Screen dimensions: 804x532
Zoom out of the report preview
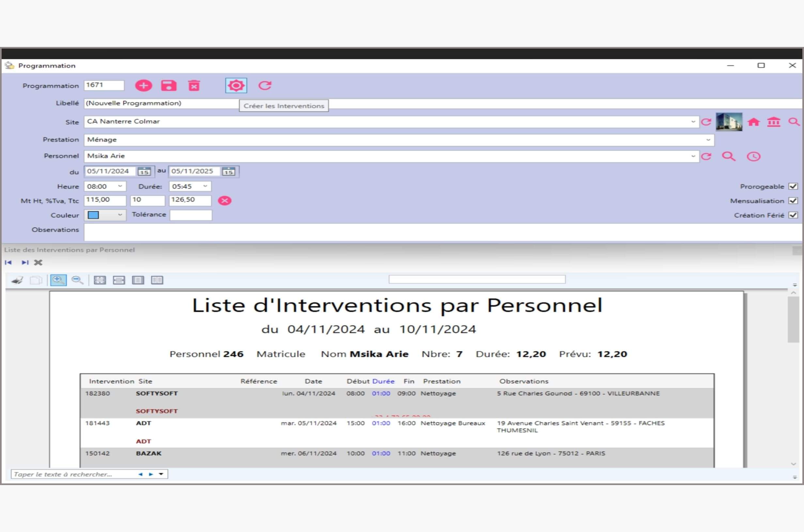pos(77,280)
